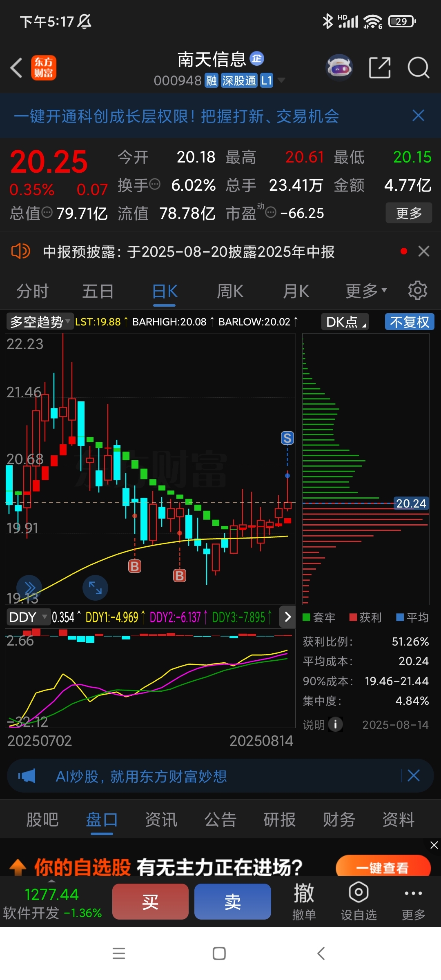This screenshot has width=441, height=980.
Task: Close the AI炒股 promotion banner
Action: (x=414, y=775)
